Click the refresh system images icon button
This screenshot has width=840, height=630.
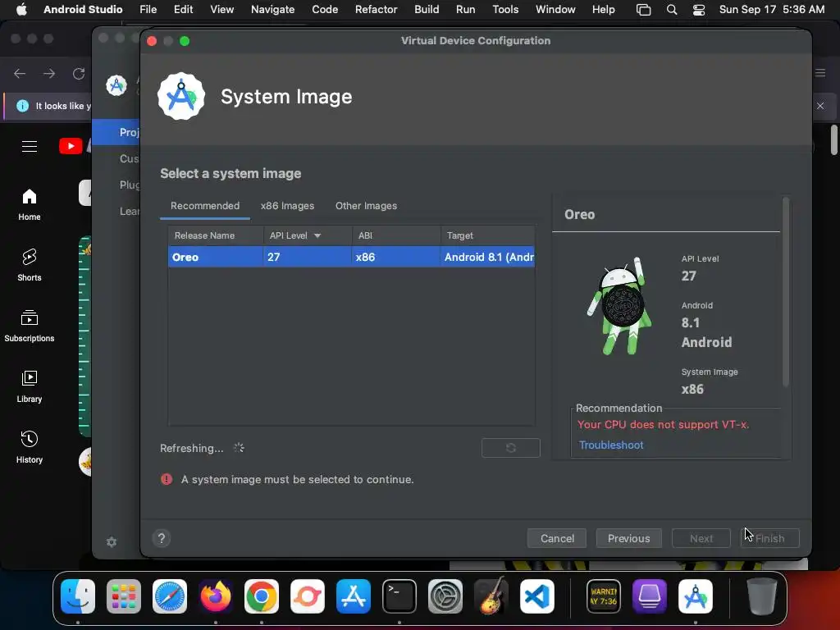pyautogui.click(x=510, y=448)
